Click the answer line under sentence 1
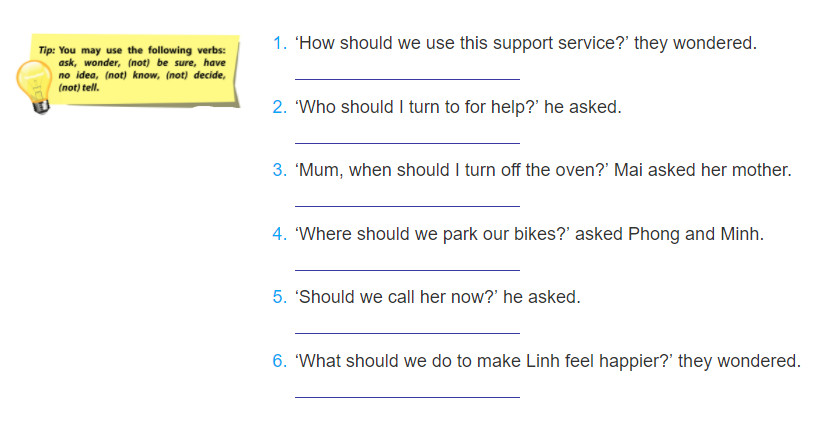Viewport: 824px width, 431px height. click(407, 79)
